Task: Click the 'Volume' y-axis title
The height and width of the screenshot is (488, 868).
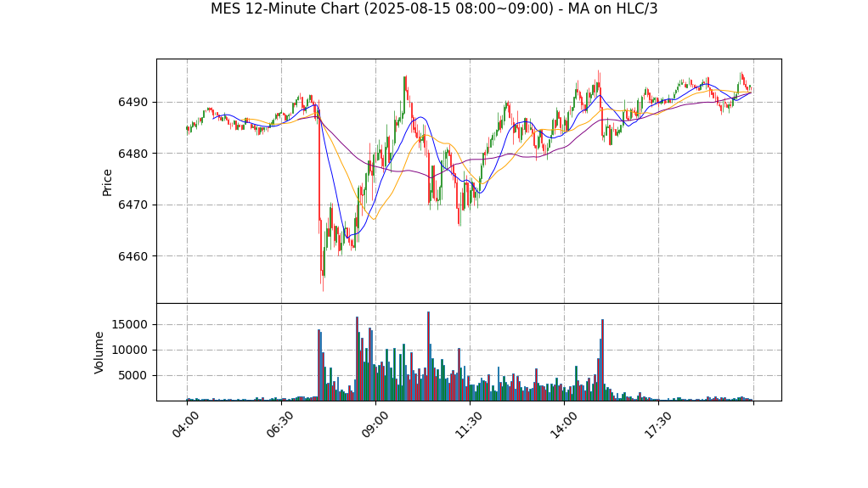Action: 99,352
